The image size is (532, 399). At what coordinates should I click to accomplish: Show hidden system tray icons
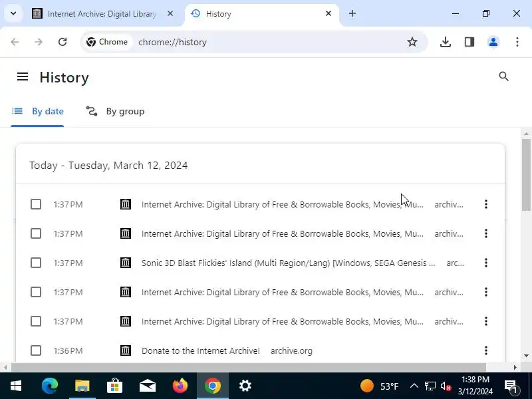[414, 386]
